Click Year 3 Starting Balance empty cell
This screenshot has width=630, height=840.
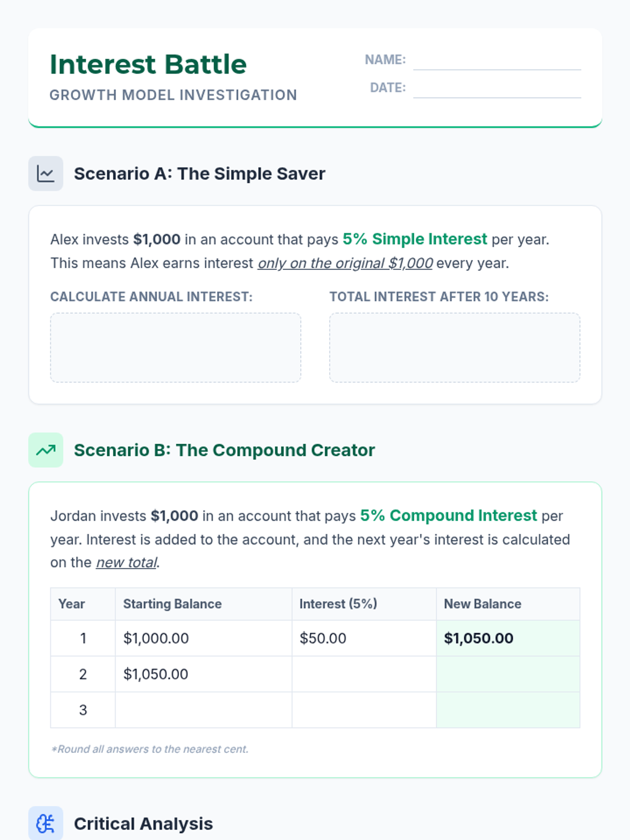[204, 710]
